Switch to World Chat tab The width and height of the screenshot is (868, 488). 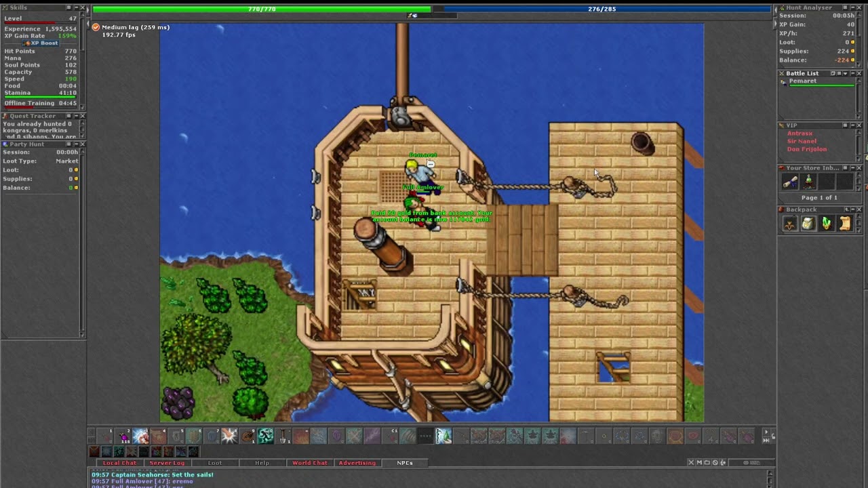coord(310,463)
